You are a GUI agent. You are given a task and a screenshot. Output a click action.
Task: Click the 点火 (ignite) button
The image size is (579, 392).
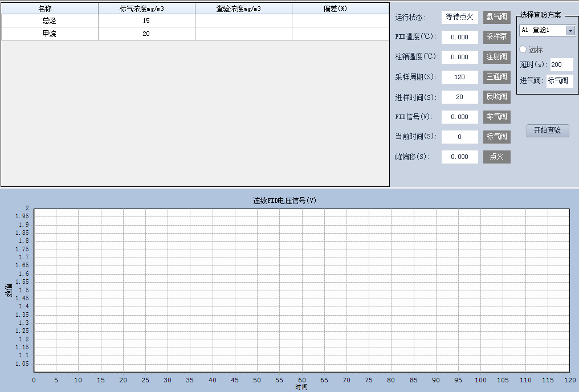tap(496, 157)
